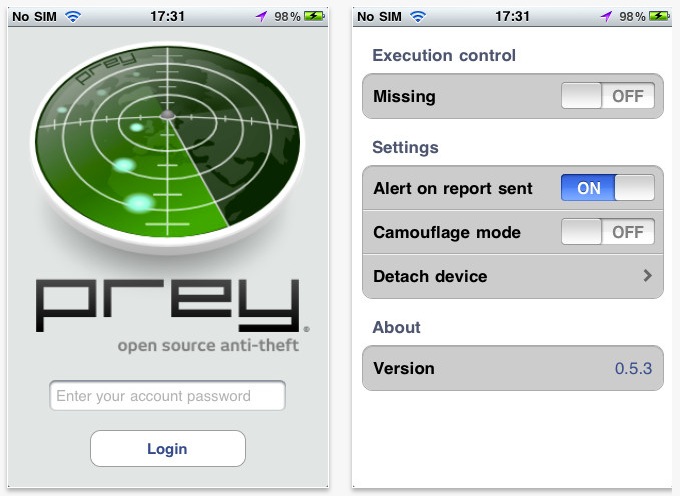Disable Alert on report sent
The height and width of the screenshot is (496, 680).
point(608,188)
